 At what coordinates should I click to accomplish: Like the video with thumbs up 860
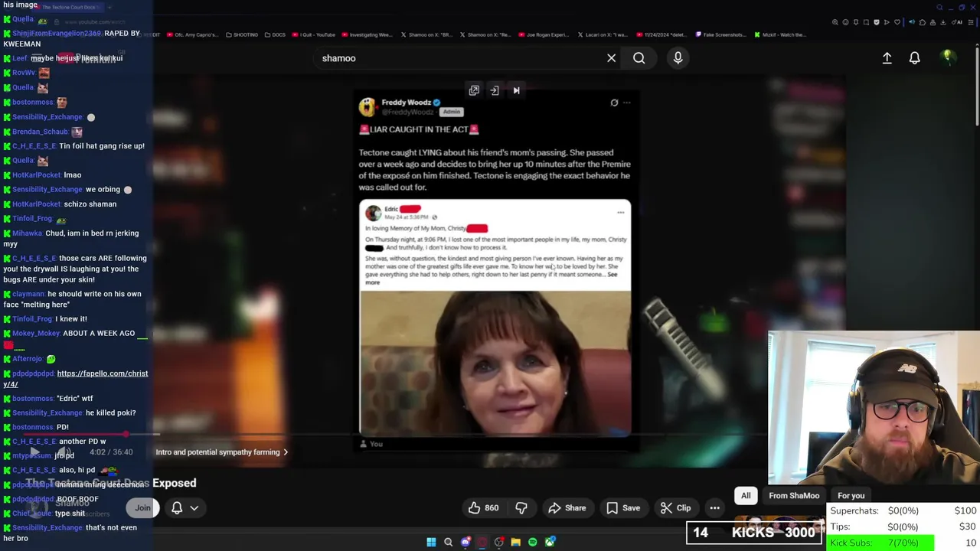pyautogui.click(x=483, y=507)
